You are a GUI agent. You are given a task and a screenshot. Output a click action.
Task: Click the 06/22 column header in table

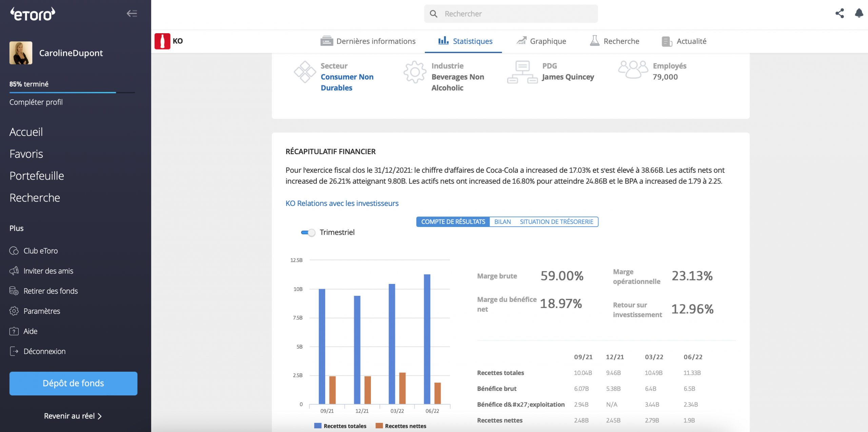point(693,357)
